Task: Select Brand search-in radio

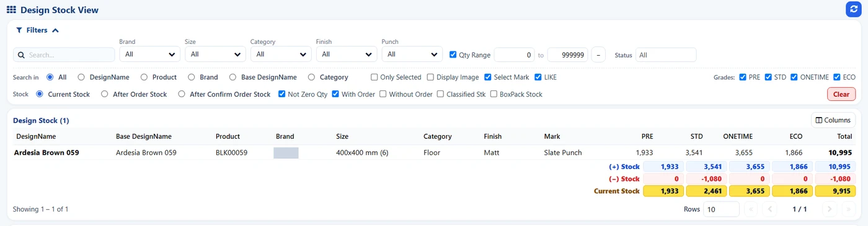Action: pyautogui.click(x=192, y=77)
